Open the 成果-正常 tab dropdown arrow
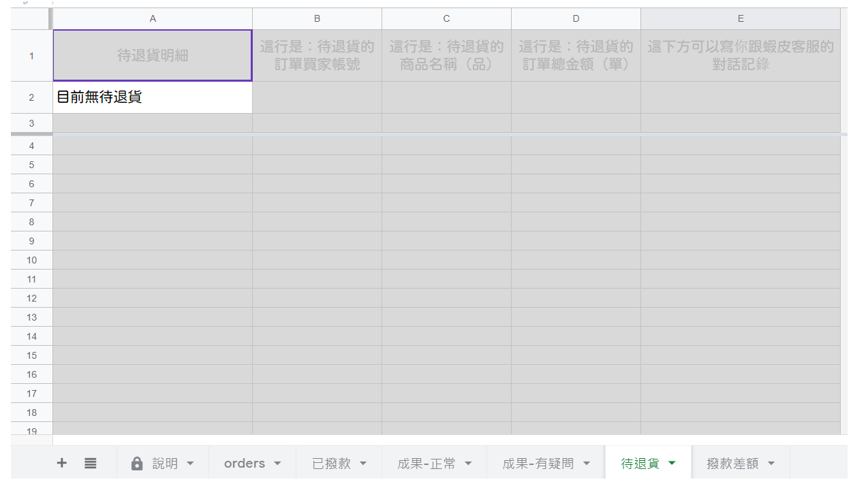Viewport: 868px width, 501px height. [x=468, y=464]
